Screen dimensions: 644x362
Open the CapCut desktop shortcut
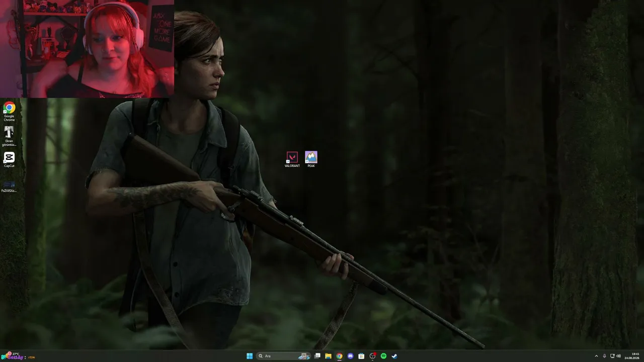click(9, 159)
